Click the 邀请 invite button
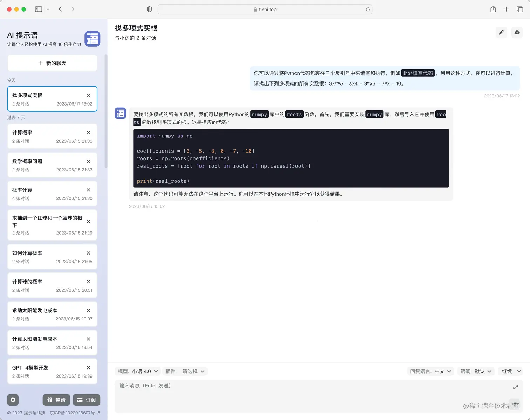The height and width of the screenshot is (420, 530). coord(56,400)
